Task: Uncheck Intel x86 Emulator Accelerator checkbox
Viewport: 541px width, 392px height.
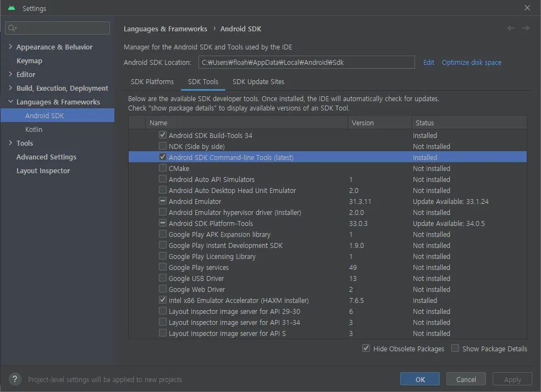Action: pos(163,300)
